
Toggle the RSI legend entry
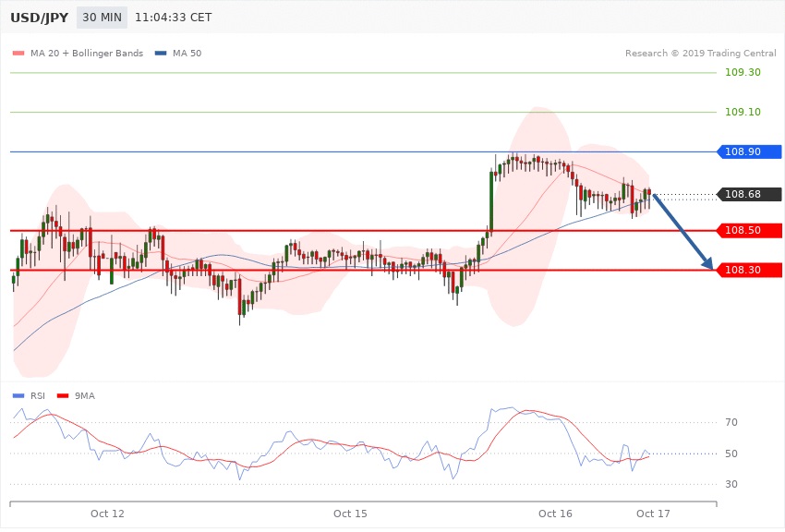[x=31, y=395]
